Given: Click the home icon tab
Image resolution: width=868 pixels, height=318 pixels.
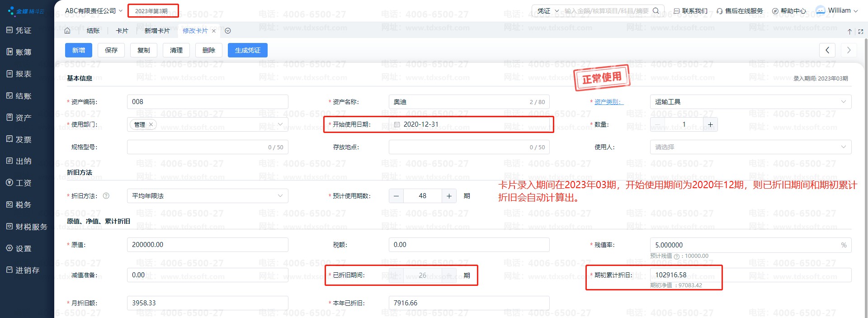Looking at the screenshot, I should [x=67, y=31].
